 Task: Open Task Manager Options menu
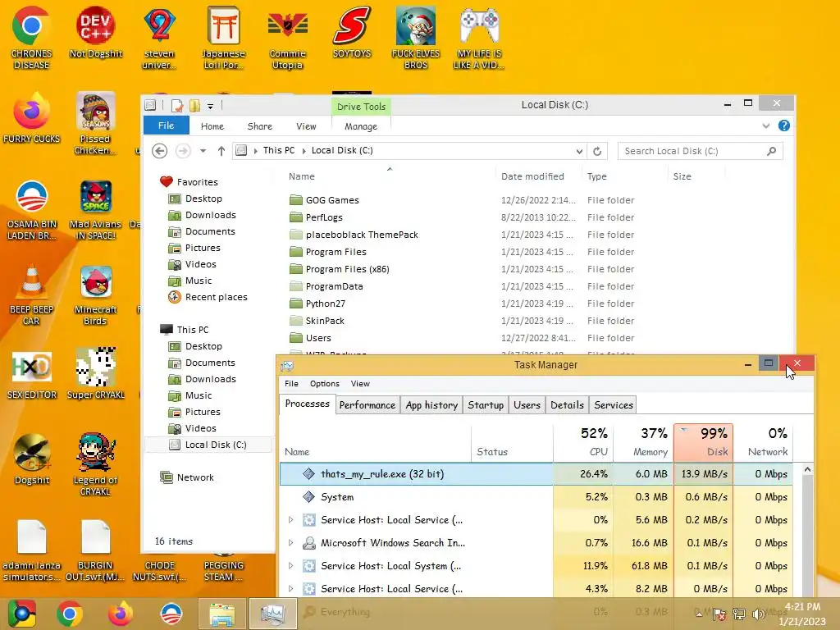coord(325,384)
